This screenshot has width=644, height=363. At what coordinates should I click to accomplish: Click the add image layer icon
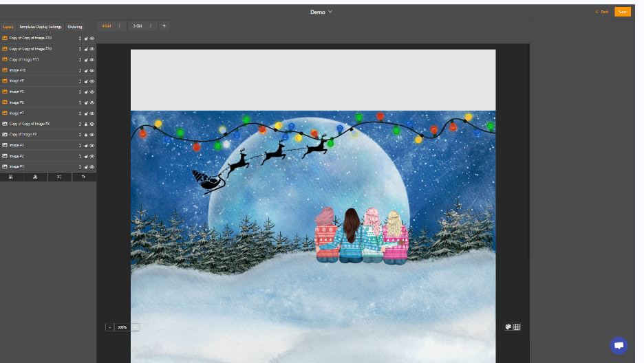11,177
